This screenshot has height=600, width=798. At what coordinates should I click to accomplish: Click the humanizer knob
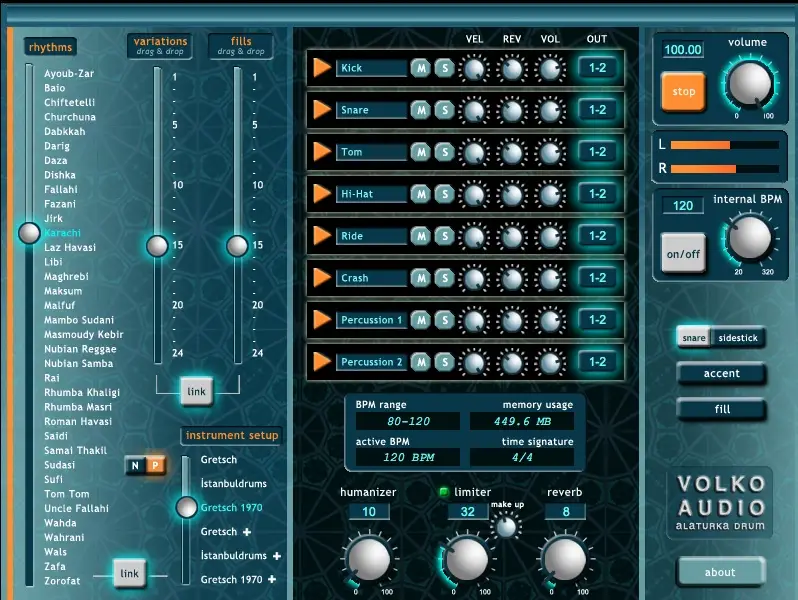click(368, 559)
